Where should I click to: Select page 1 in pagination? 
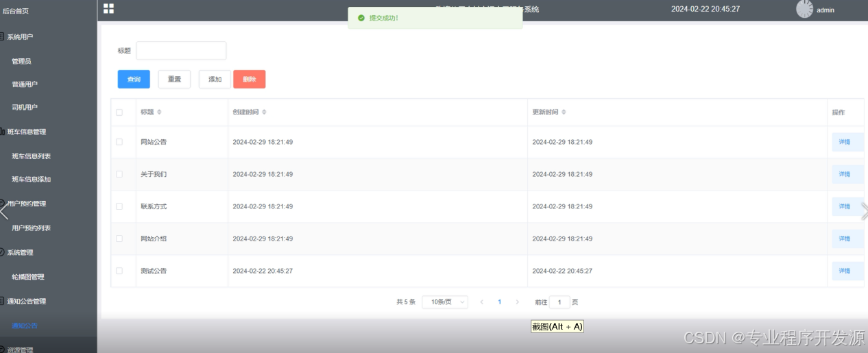pyautogui.click(x=500, y=302)
